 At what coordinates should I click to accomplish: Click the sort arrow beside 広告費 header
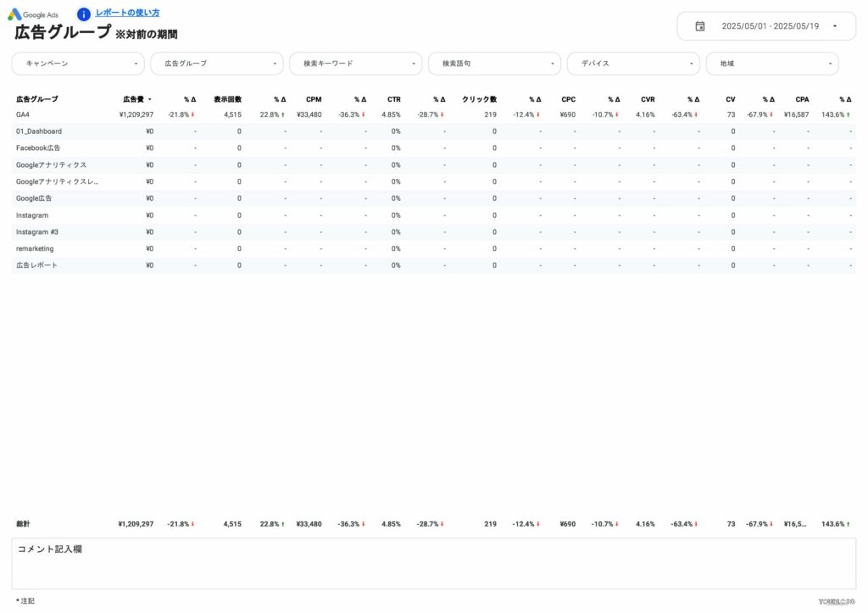(x=150, y=99)
